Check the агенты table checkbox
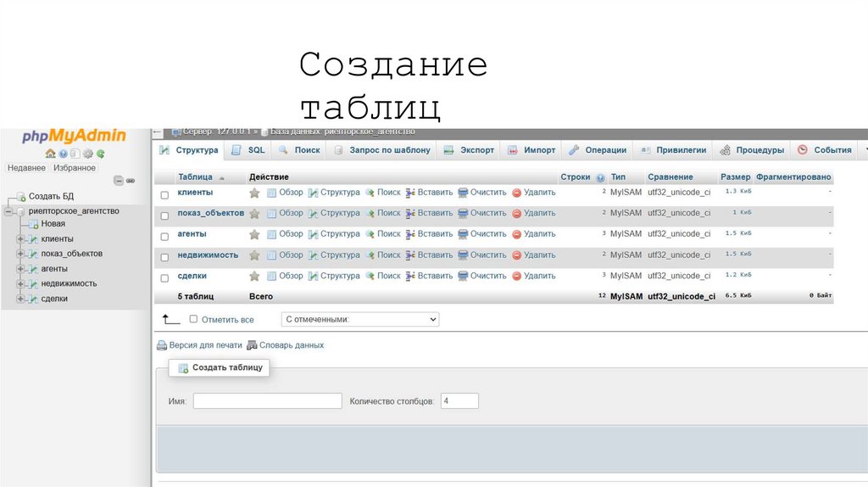The height and width of the screenshot is (487, 868). [x=164, y=237]
